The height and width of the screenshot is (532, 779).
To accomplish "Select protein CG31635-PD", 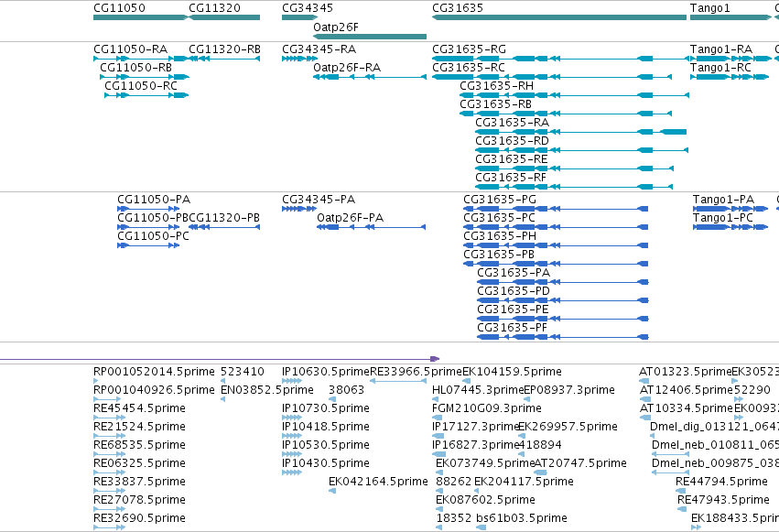I will (x=563, y=301).
